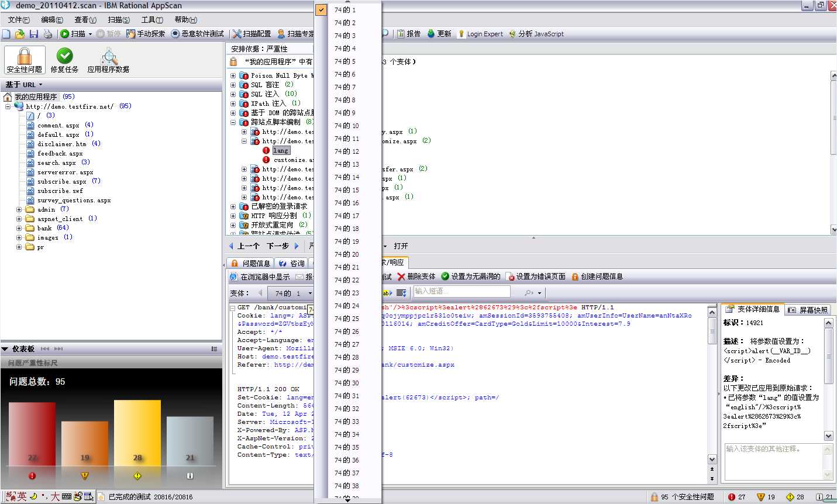Expand the SQL 注入 issue group
The height and width of the screenshot is (504, 837).
point(233,94)
